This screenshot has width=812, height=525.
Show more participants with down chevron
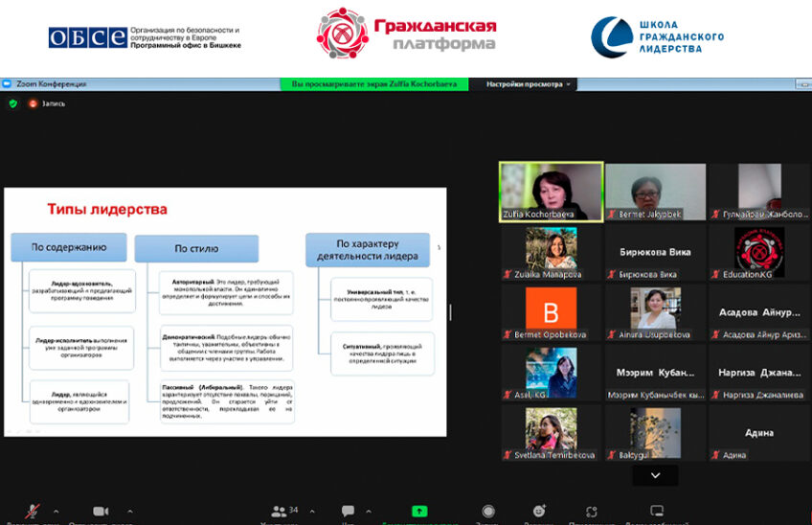(655, 475)
